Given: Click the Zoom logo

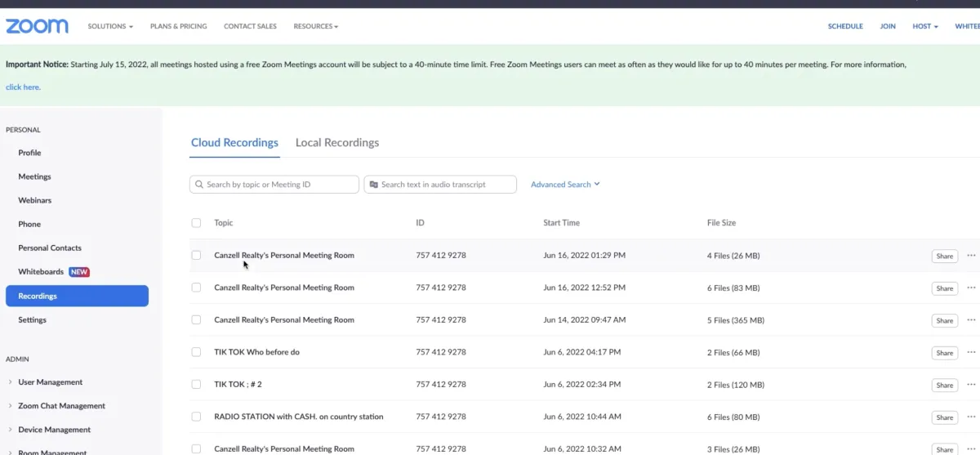Looking at the screenshot, I should point(37,26).
